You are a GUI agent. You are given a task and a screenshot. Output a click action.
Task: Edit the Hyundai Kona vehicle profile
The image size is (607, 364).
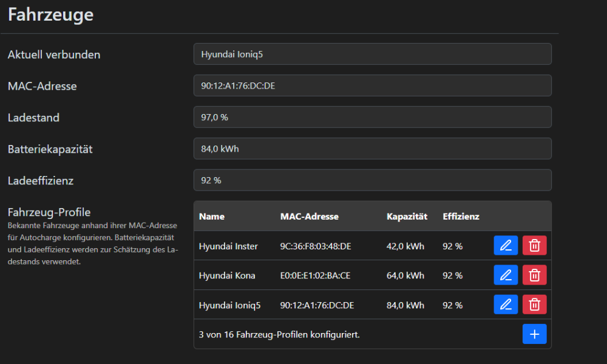pyautogui.click(x=506, y=275)
